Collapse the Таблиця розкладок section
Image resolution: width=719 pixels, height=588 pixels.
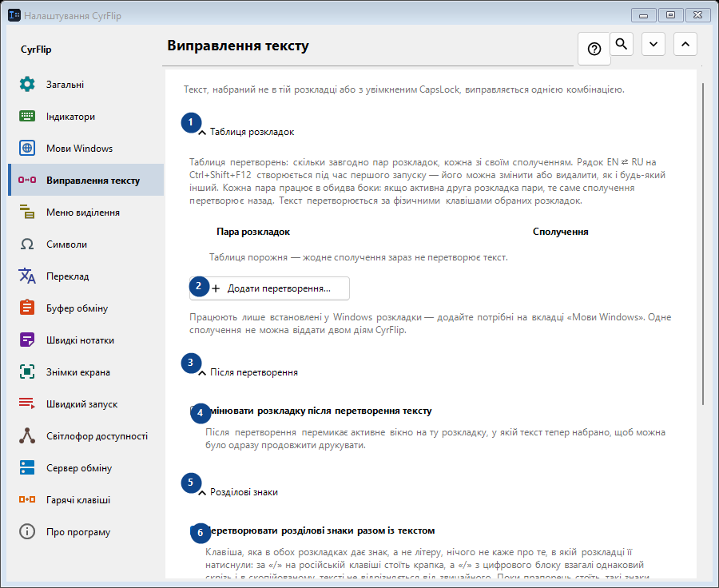point(202,133)
